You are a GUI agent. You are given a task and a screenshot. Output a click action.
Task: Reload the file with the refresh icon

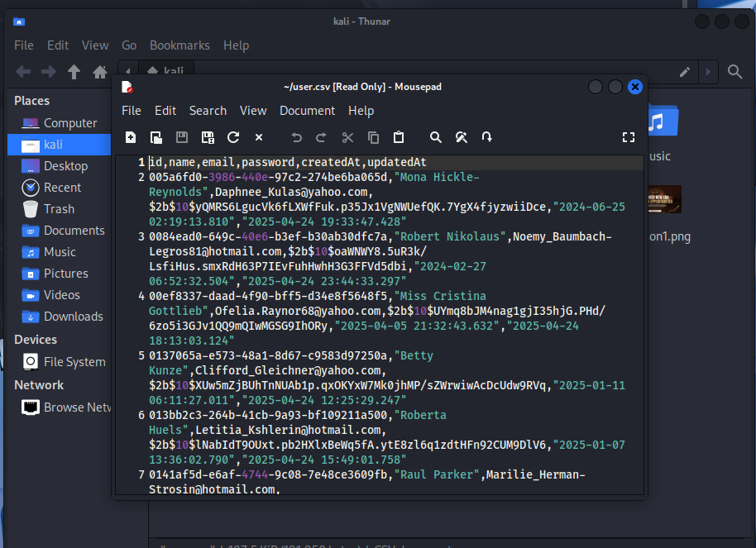pos(233,137)
